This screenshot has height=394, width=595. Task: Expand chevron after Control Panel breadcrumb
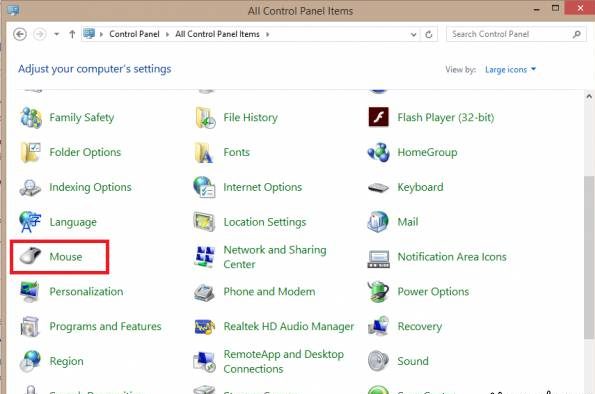[167, 34]
